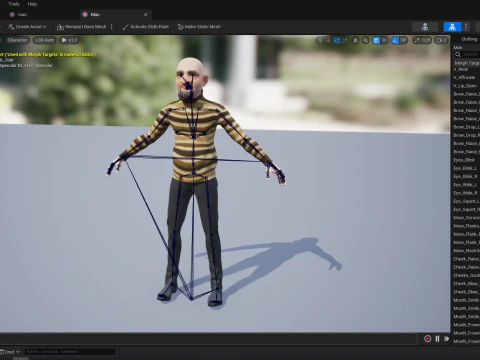Toggle the transform coordinate system icon
Screen dimensions: 480x360
pyautogui.click(x=356, y=40)
